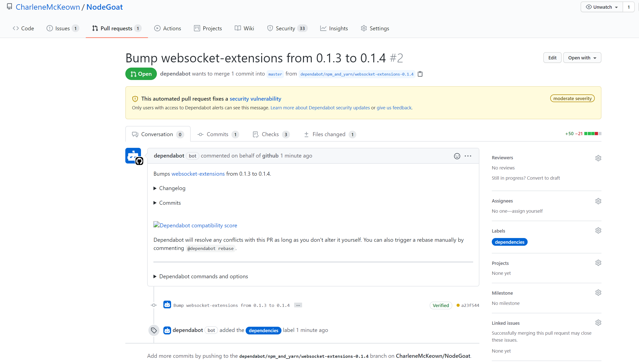Click the dependabot avatar beside the comment
Image resolution: width=639 pixels, height=364 pixels.
(133, 156)
